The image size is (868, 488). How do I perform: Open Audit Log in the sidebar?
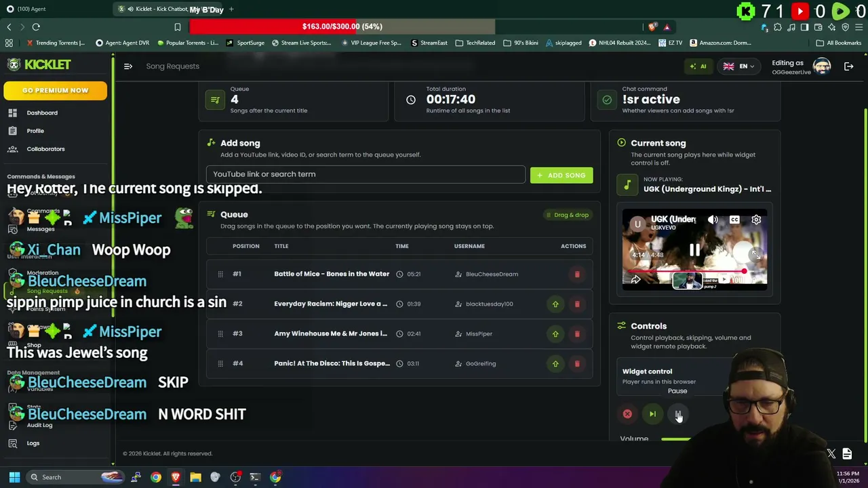point(39,425)
